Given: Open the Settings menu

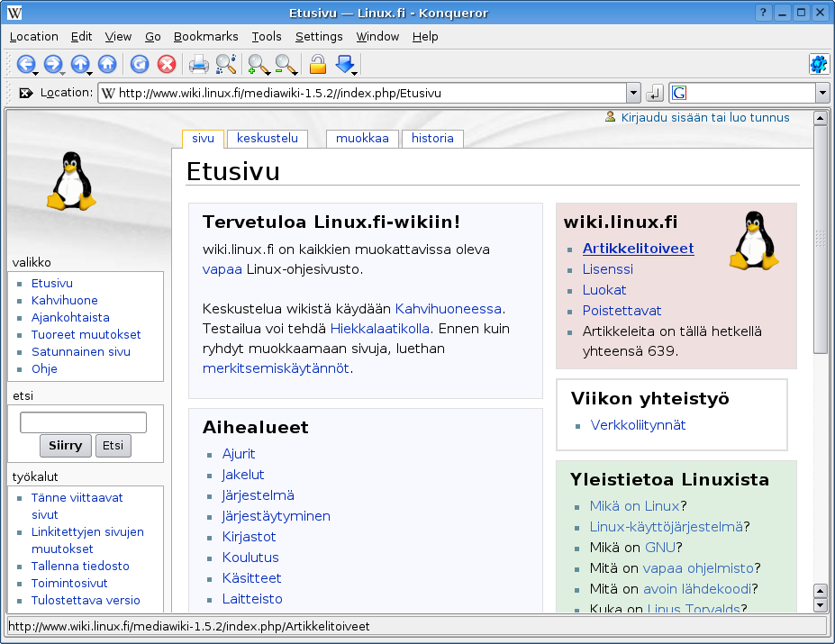Looking at the screenshot, I should 319,37.
